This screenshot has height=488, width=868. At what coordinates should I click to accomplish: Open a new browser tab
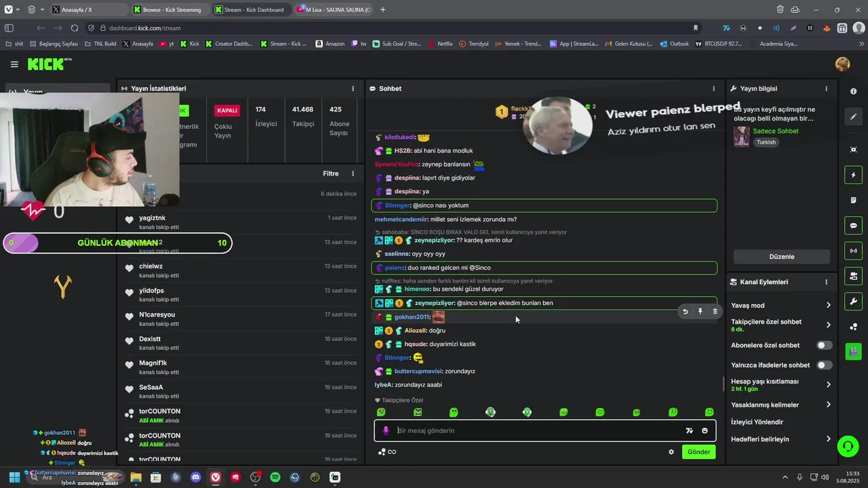(383, 9)
